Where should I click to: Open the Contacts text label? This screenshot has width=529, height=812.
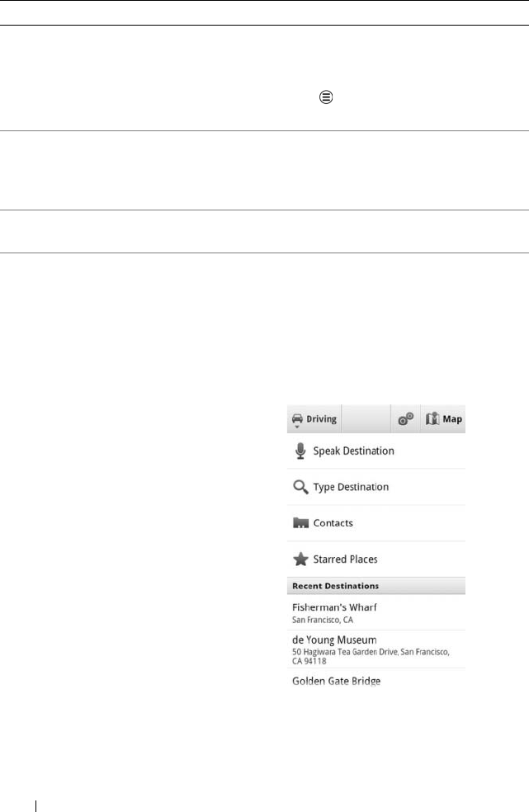click(x=333, y=523)
